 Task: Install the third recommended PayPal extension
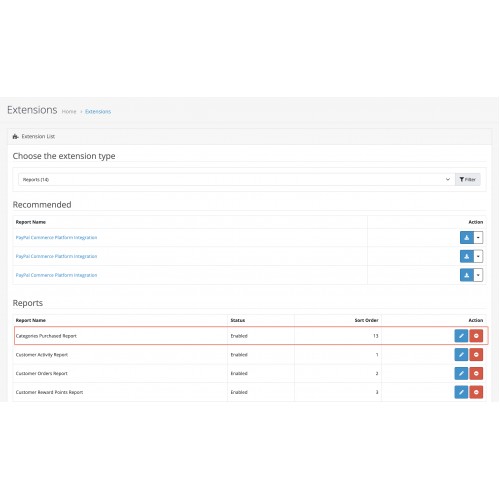(467, 275)
